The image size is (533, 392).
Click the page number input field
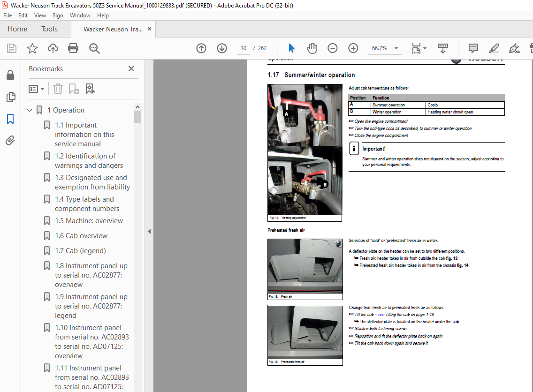[x=244, y=48]
